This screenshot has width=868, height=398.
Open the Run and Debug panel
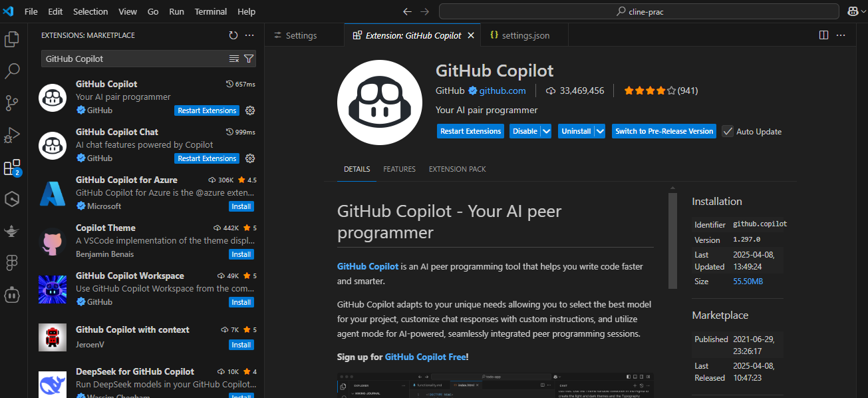[12, 135]
